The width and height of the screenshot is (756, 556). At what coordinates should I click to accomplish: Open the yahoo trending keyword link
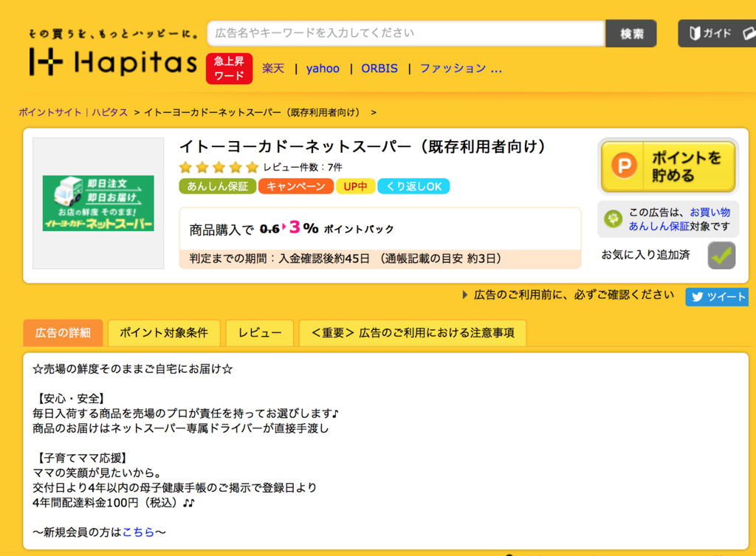coord(323,69)
